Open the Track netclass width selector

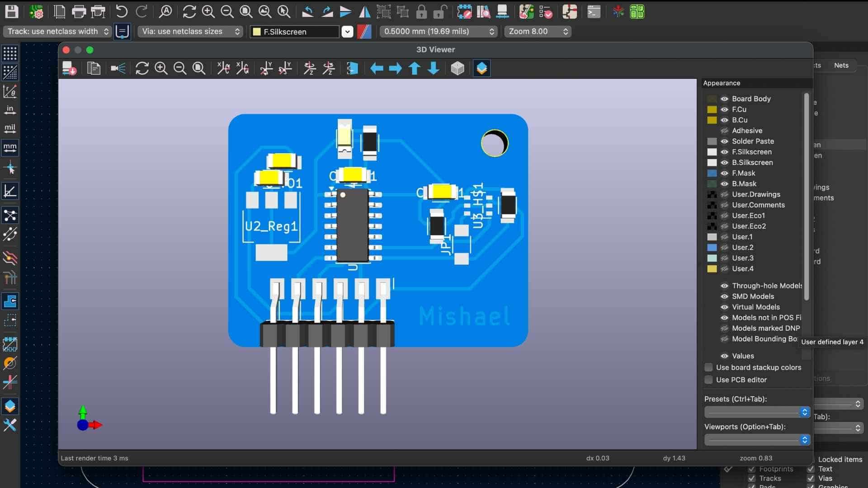coord(57,32)
